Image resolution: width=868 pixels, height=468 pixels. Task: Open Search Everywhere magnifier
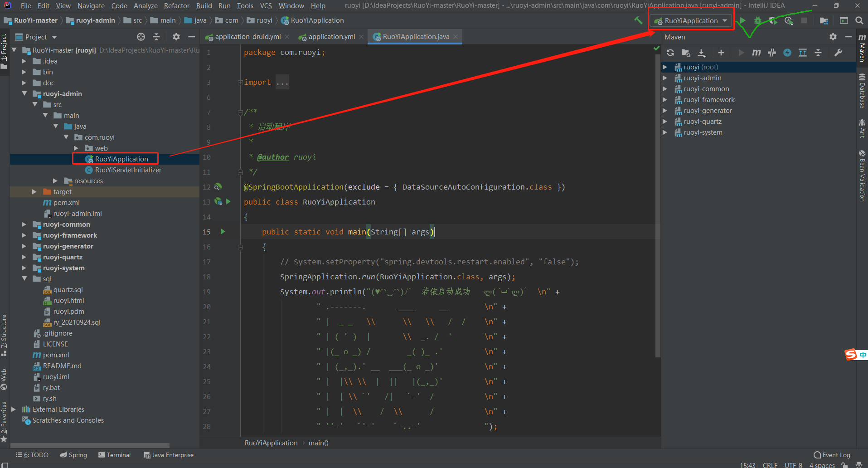click(859, 21)
